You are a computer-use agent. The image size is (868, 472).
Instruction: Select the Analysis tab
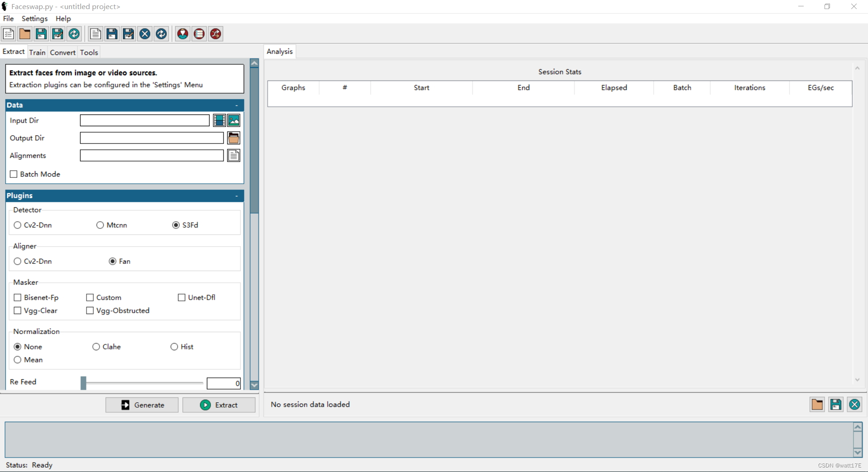click(x=280, y=52)
